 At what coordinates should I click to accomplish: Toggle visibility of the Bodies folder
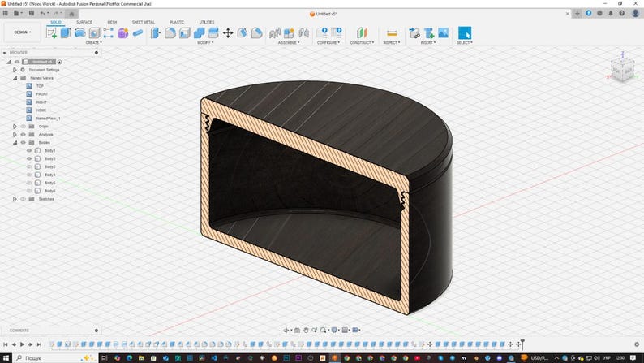(x=23, y=143)
